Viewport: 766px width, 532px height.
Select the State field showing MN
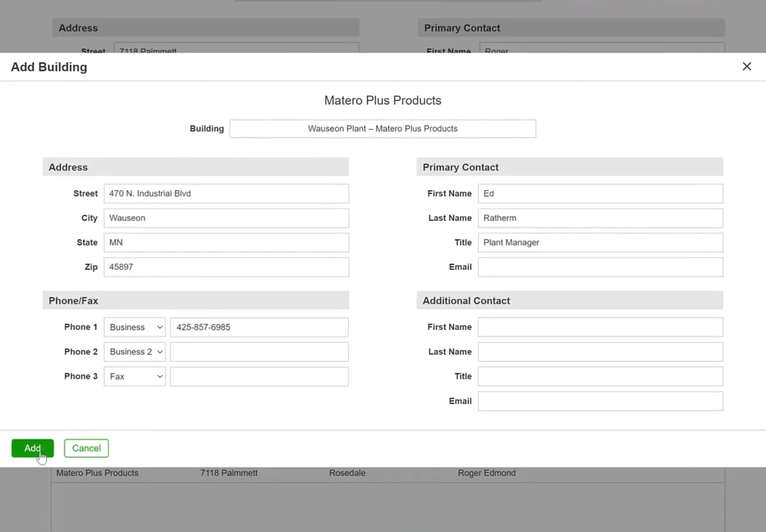(226, 243)
